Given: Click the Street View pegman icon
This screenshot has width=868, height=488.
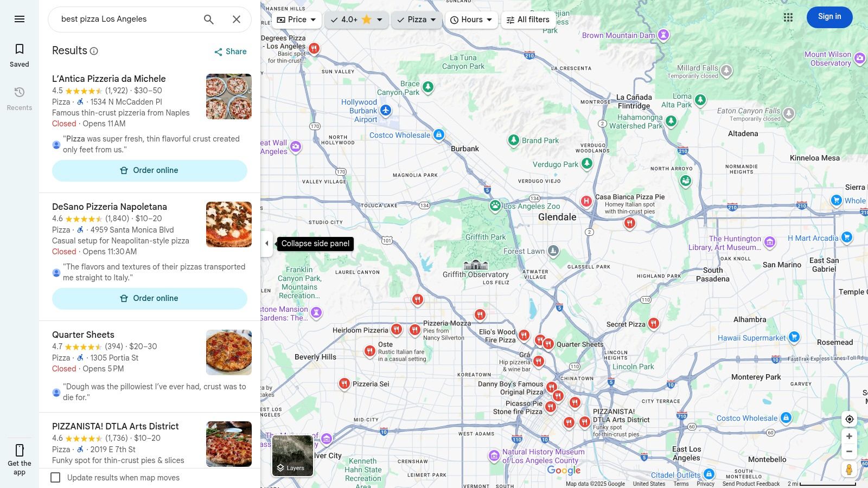Looking at the screenshot, I should pyautogui.click(x=850, y=470).
